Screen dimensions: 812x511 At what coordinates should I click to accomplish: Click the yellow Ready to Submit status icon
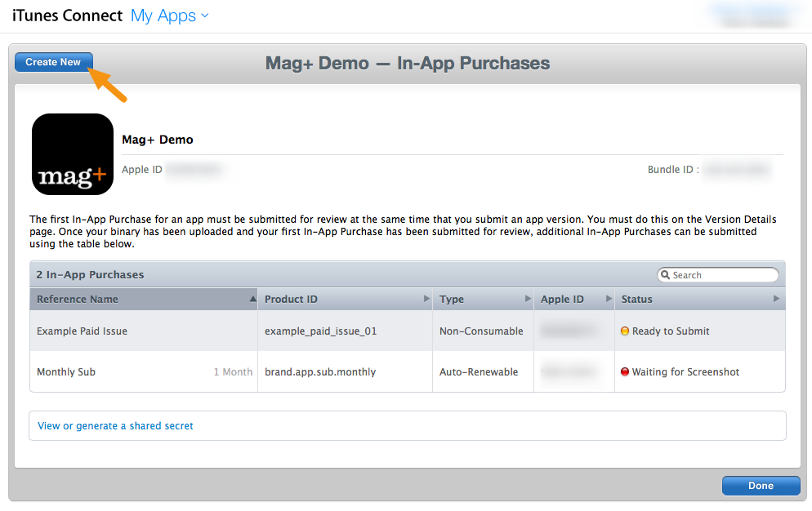coord(625,331)
